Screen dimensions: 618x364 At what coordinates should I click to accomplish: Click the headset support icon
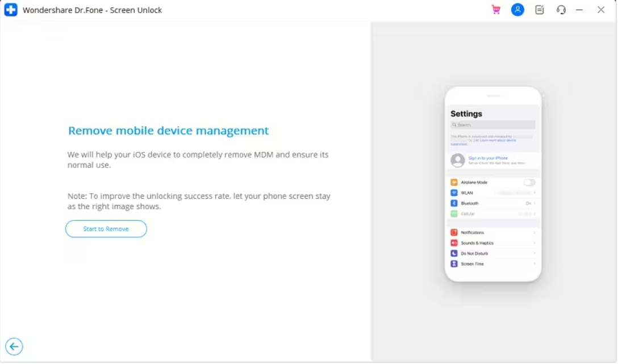coord(561,10)
